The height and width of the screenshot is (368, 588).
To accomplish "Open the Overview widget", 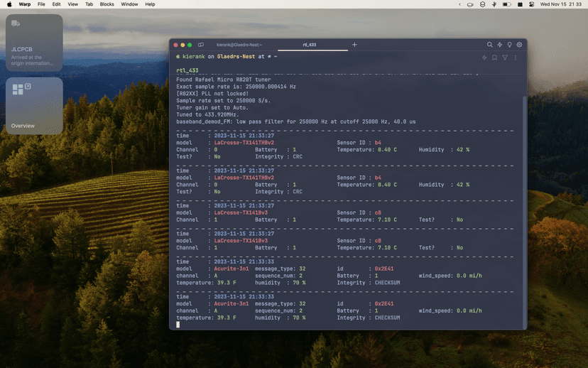I will pyautogui.click(x=34, y=107).
